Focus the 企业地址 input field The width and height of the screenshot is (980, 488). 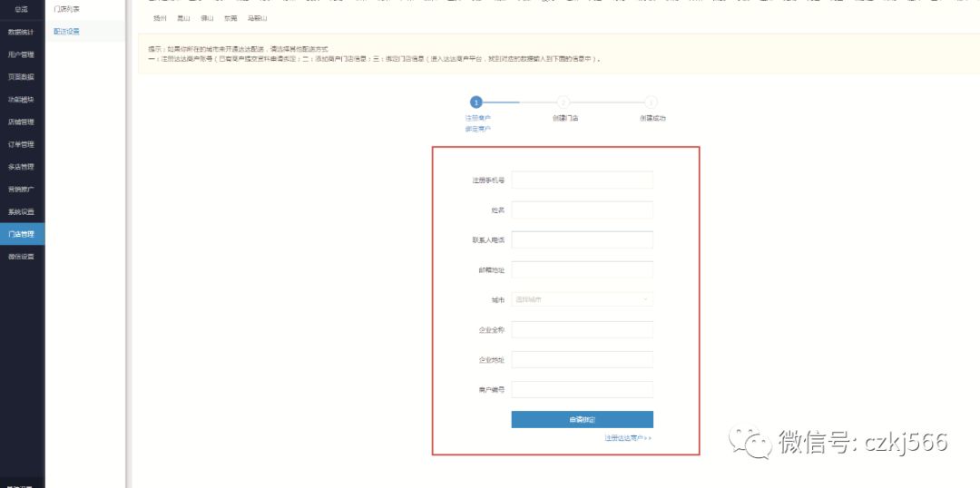582,359
